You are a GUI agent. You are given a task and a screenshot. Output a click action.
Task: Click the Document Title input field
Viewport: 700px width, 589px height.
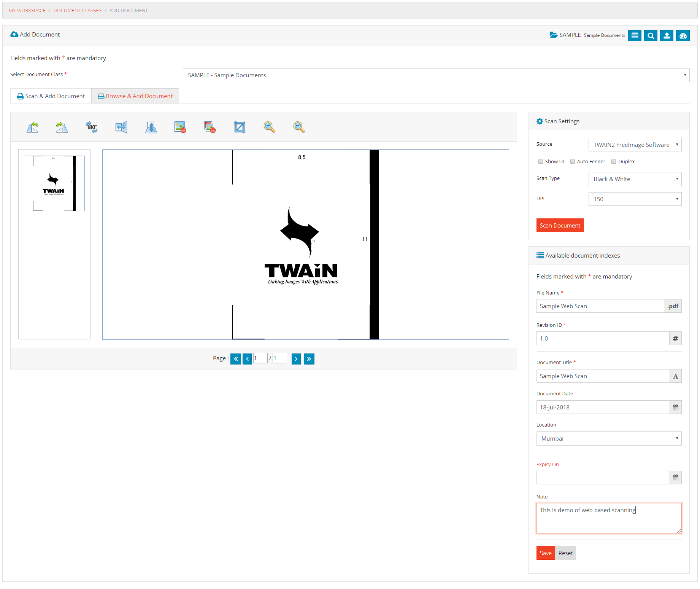click(x=603, y=376)
